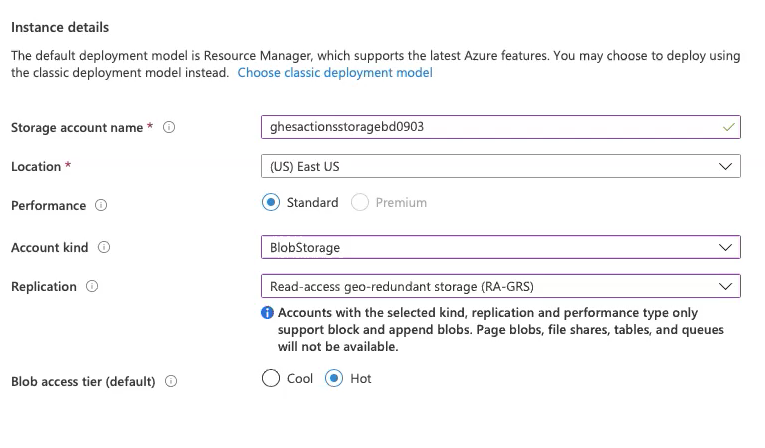Screen dimensions: 765x448
Task: Open the Location dropdown showing East US
Action: coord(500,166)
